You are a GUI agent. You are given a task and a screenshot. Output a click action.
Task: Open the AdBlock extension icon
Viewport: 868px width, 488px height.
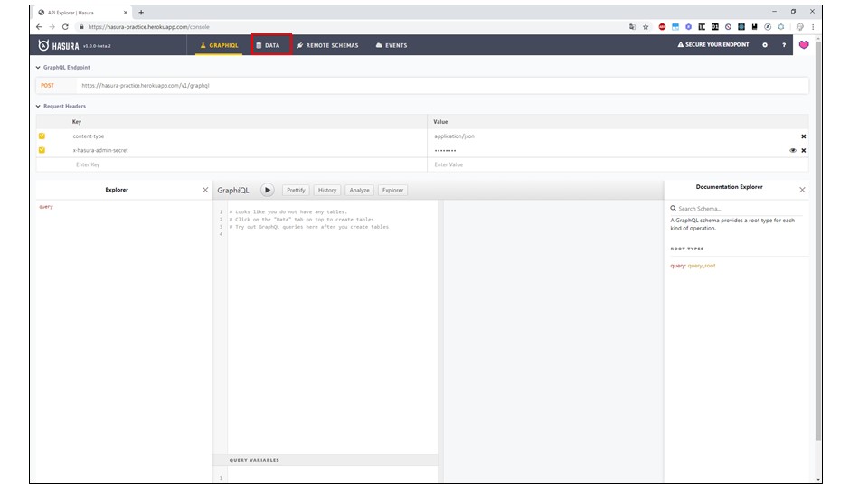coord(662,27)
